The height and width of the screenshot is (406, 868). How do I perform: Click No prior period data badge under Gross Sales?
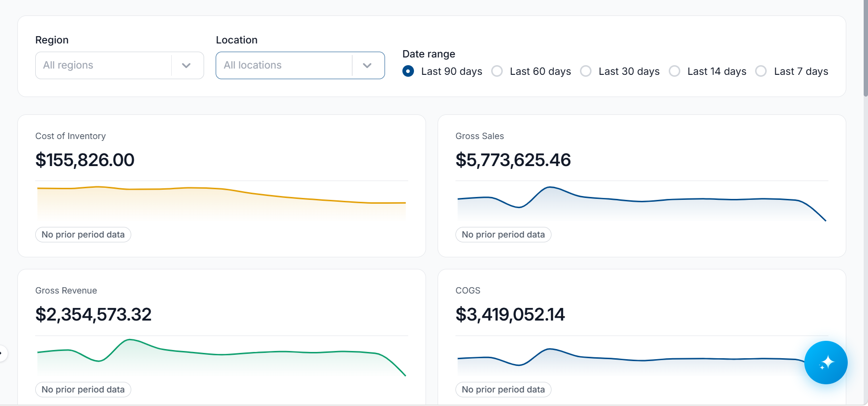click(x=503, y=235)
